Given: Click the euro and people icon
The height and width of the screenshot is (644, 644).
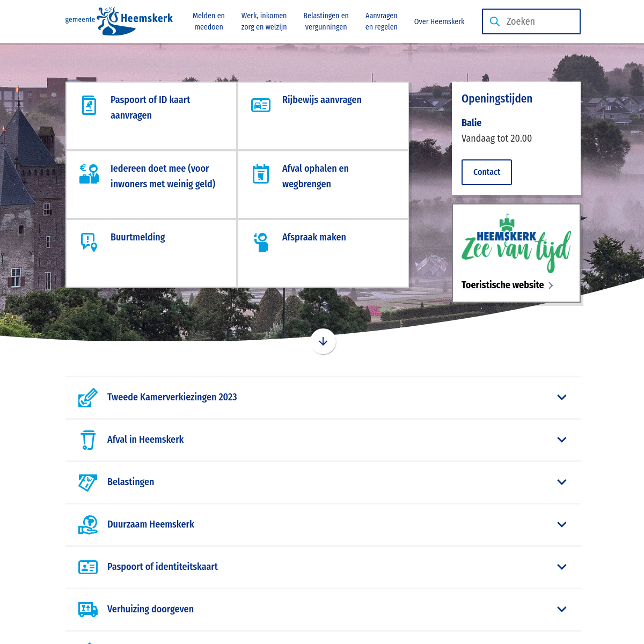Looking at the screenshot, I should 89,174.
